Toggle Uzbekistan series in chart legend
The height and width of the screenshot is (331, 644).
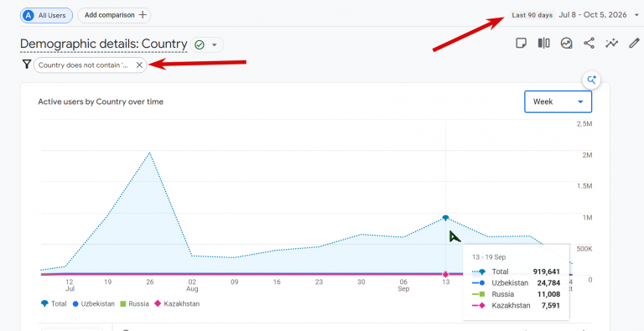click(x=94, y=304)
